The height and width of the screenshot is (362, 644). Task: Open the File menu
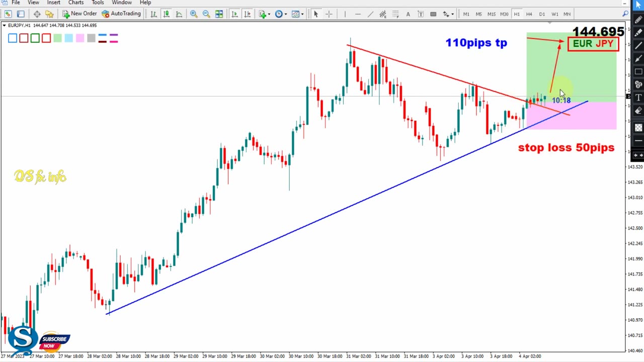(x=16, y=3)
